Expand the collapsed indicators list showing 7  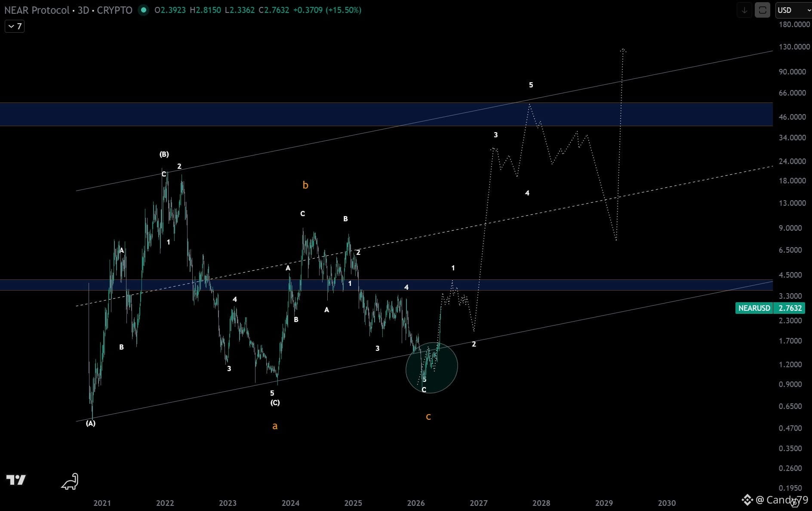click(15, 26)
